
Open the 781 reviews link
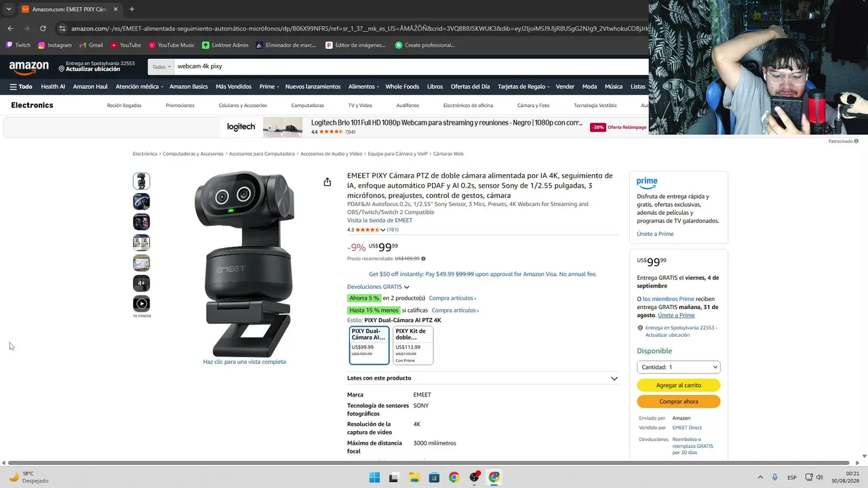click(393, 230)
